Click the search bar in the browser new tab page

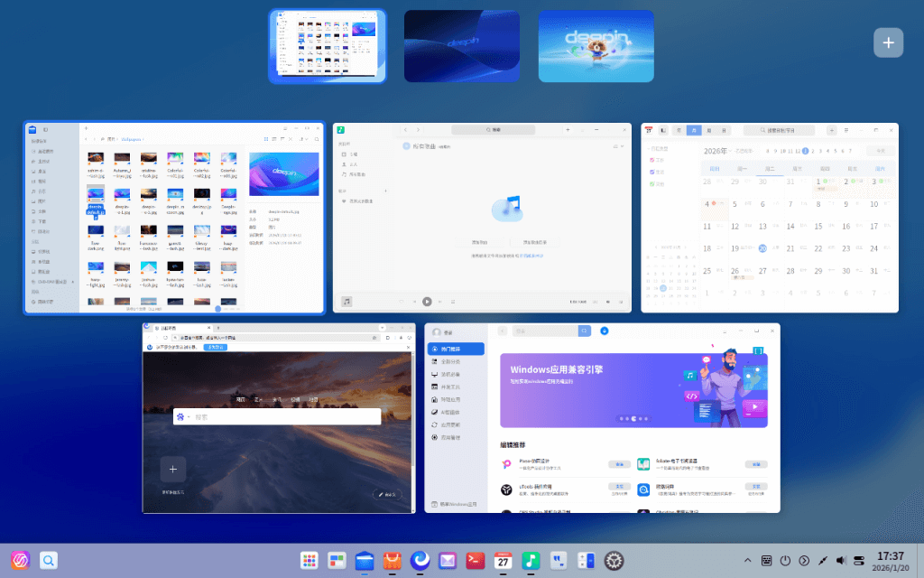pos(277,417)
